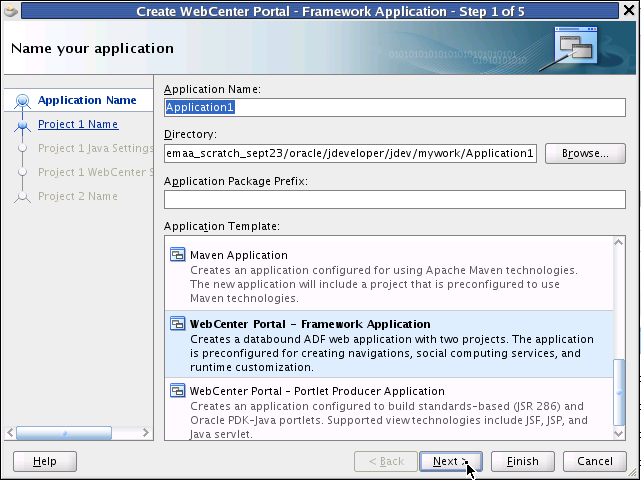Click the steps panel scroll left arrow

10,433
